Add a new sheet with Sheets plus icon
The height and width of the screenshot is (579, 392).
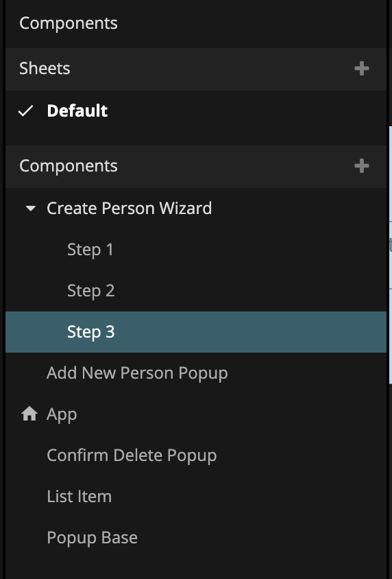coord(361,69)
